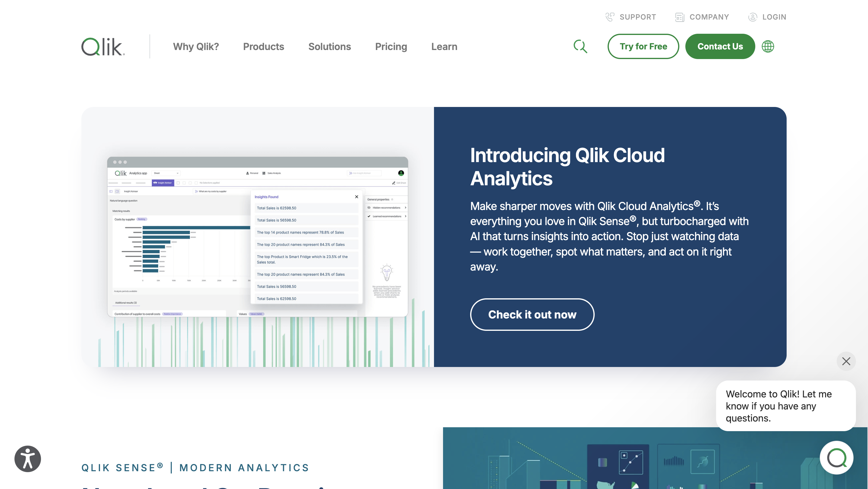
Task: Click the globe language selector icon
Action: 768,46
